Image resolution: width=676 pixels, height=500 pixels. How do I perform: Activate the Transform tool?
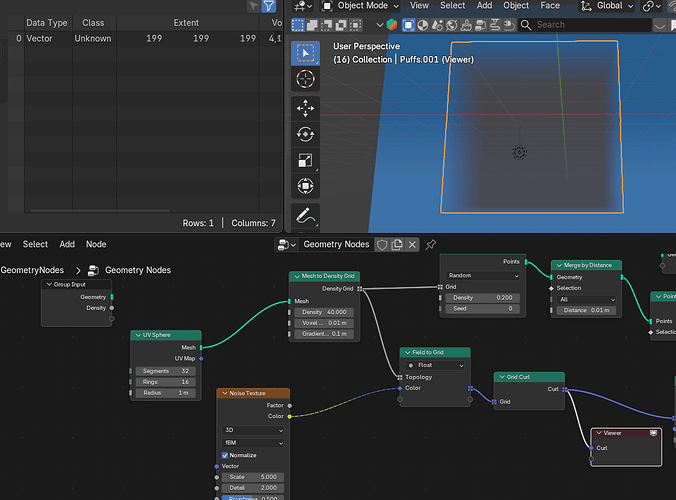[305, 186]
